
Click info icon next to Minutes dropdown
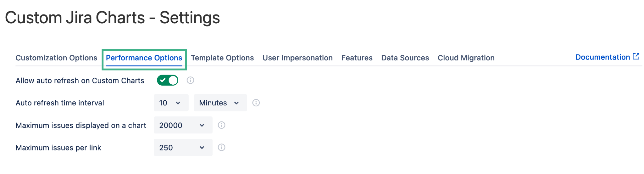256,103
